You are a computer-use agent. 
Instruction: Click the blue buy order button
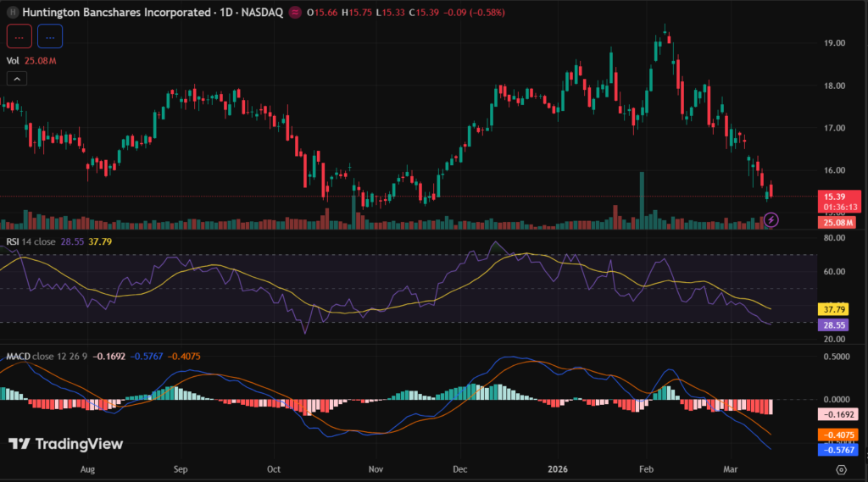[50, 36]
